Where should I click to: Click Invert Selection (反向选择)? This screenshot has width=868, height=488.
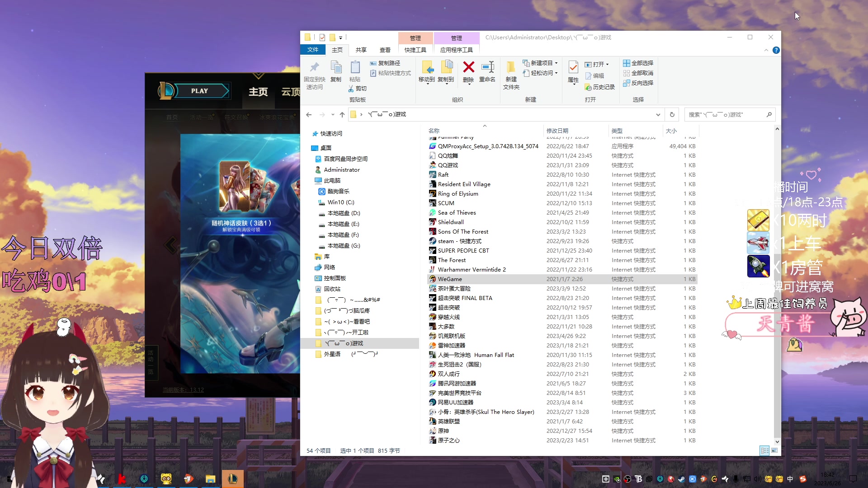tap(638, 83)
